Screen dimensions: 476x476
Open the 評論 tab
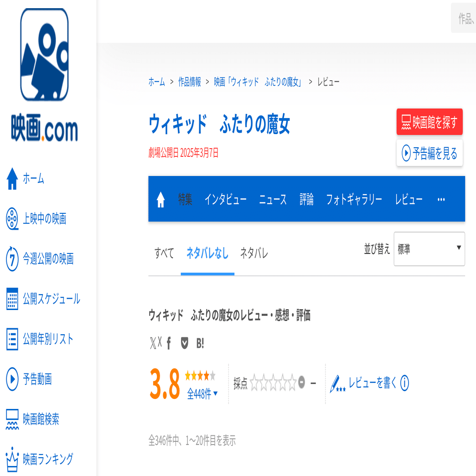point(306,199)
